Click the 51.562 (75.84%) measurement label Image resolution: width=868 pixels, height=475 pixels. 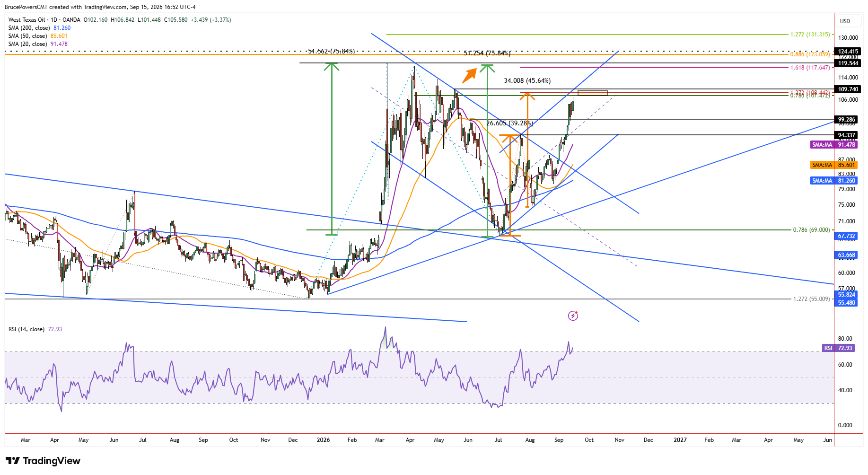coord(331,51)
